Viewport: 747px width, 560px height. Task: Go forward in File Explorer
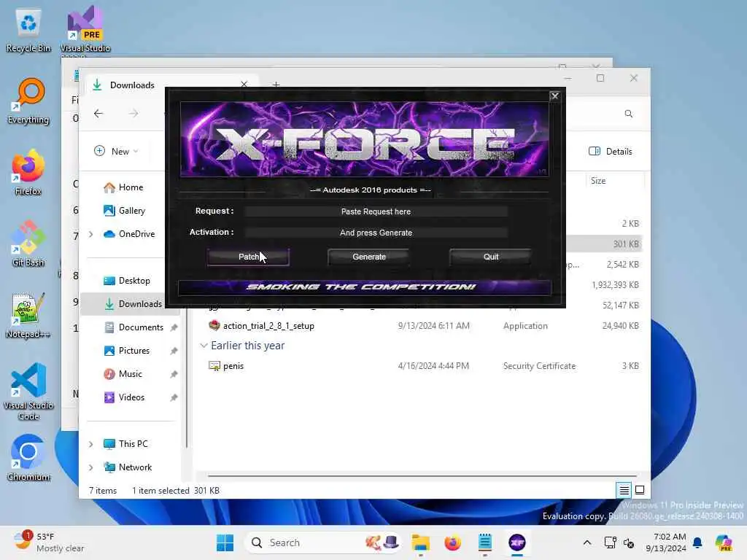133,113
